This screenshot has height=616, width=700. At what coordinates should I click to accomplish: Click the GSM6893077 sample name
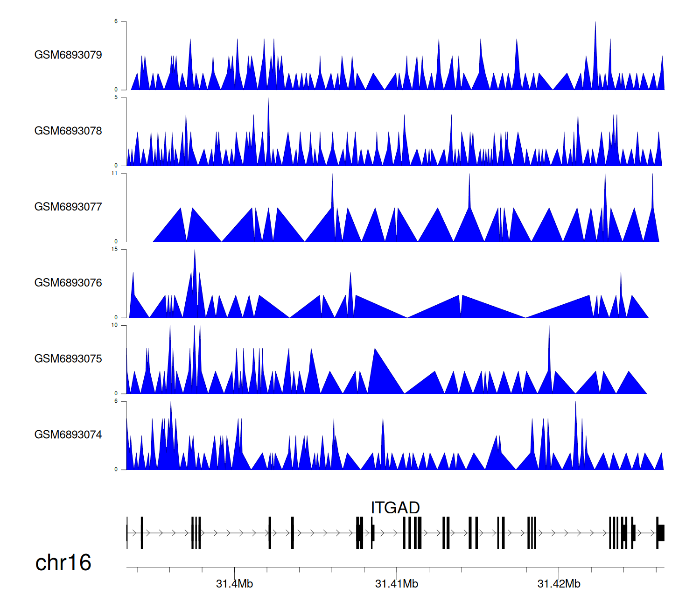[x=68, y=207]
